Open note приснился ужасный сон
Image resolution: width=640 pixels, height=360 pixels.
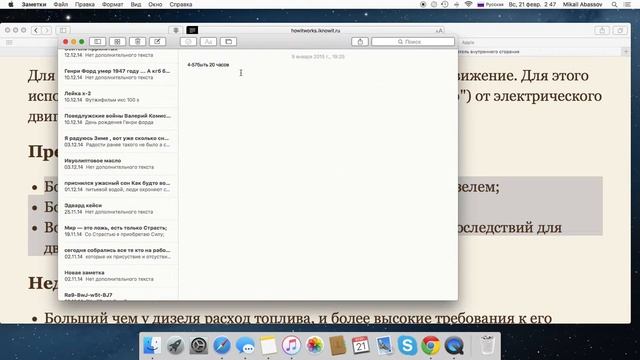point(118,186)
